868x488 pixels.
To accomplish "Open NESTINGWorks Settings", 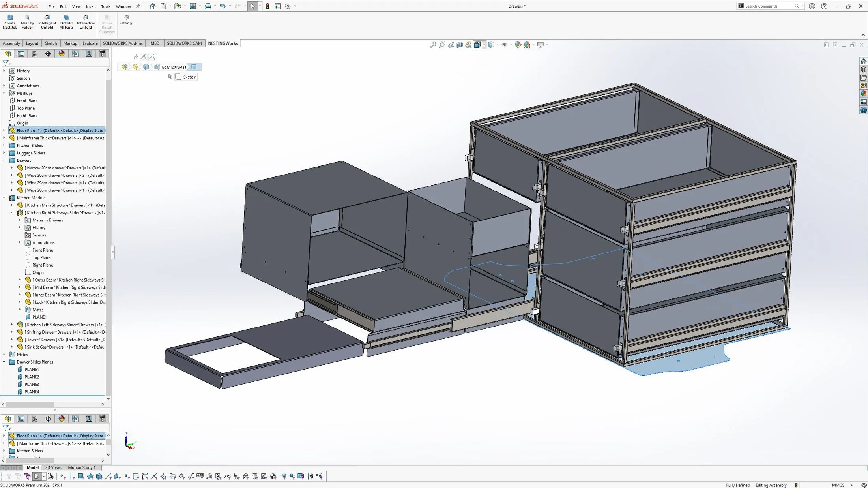I will (126, 20).
